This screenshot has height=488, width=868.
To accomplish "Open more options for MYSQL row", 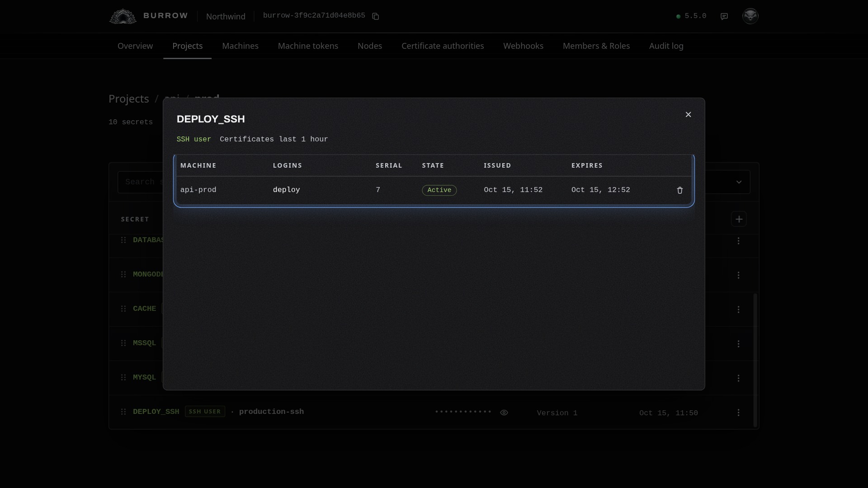I will [738, 378].
